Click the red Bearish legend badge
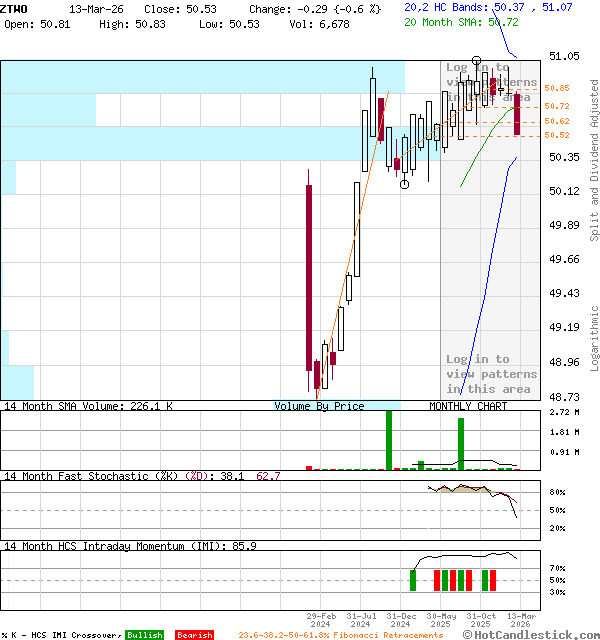This screenshot has width=600, height=640. (x=194, y=635)
